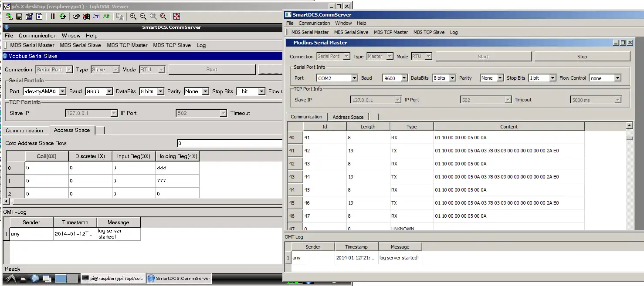This screenshot has width=644, height=286.
Task: Click the Stop button in Serial Master
Action: point(582,57)
